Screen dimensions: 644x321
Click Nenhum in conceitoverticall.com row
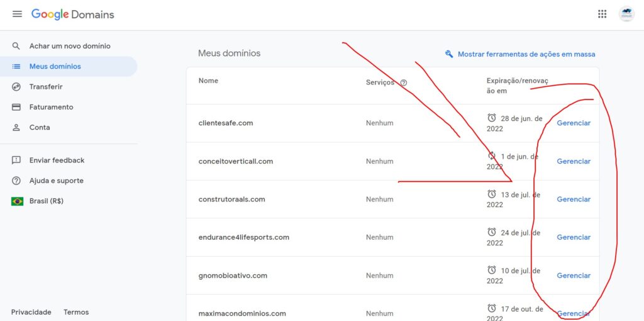(x=379, y=161)
